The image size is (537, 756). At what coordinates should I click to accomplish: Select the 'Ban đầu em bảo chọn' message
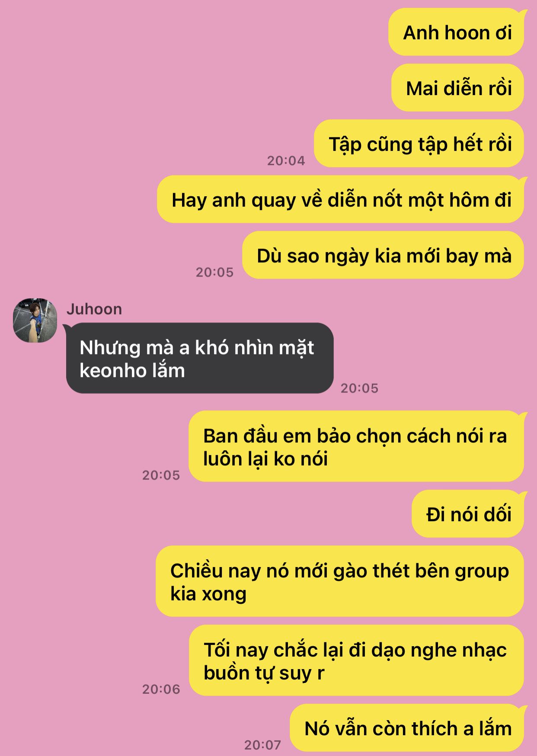[x=357, y=447]
